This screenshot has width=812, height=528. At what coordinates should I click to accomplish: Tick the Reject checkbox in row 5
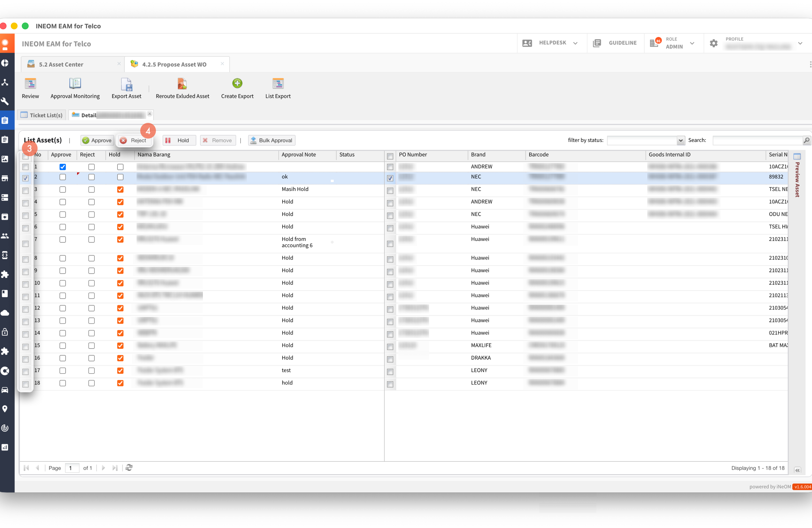91,214
